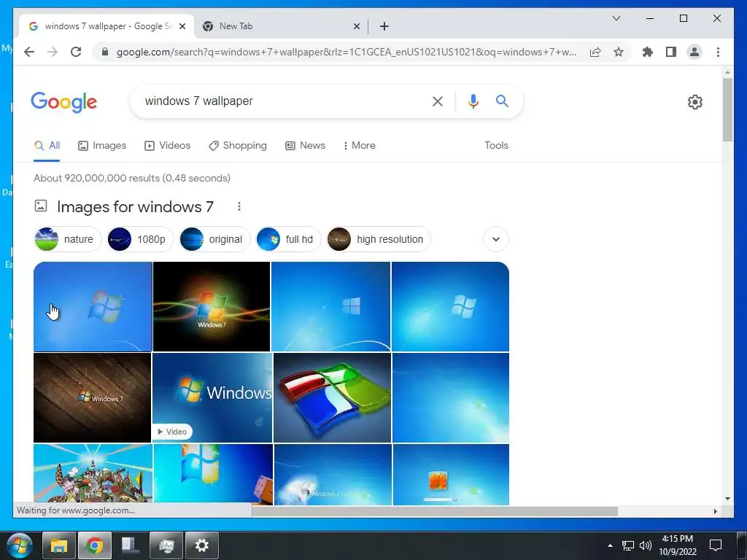Filter images by the nature chip

68,239
